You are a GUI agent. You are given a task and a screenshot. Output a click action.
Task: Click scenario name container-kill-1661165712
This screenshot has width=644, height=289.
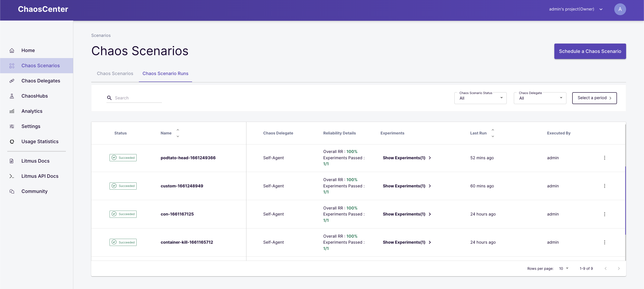coord(187,242)
